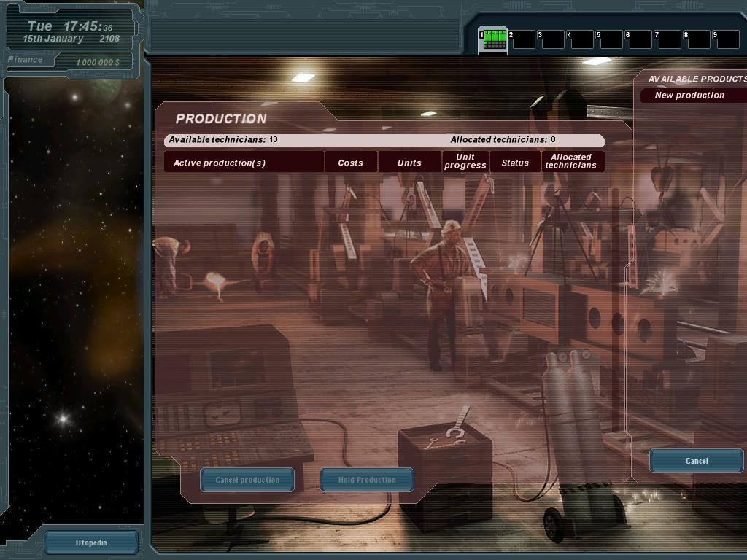Click the Allocated technicians column header
Viewport: 747px width, 560px height.
coord(571,162)
